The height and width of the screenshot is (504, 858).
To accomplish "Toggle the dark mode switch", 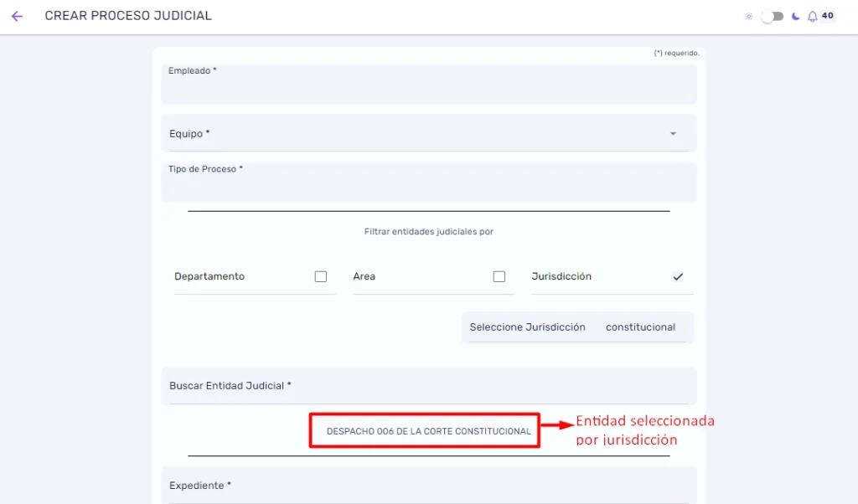I will click(772, 17).
